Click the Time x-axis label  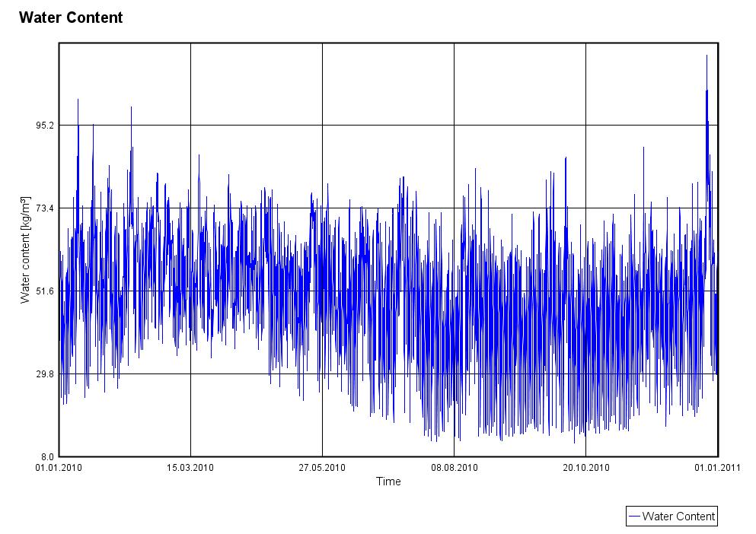click(388, 482)
